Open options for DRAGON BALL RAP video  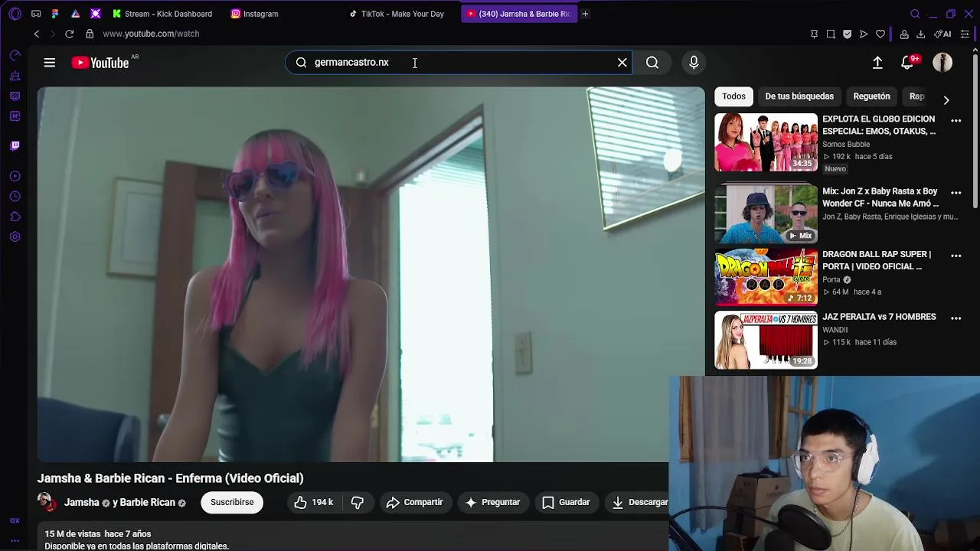(x=955, y=256)
